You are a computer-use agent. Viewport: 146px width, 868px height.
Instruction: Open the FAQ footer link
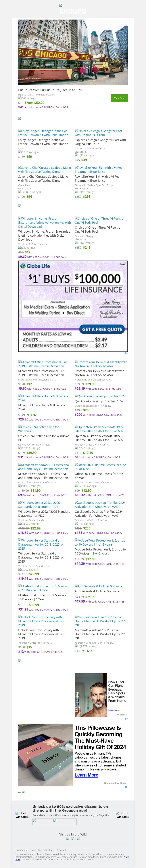pos(40,850)
